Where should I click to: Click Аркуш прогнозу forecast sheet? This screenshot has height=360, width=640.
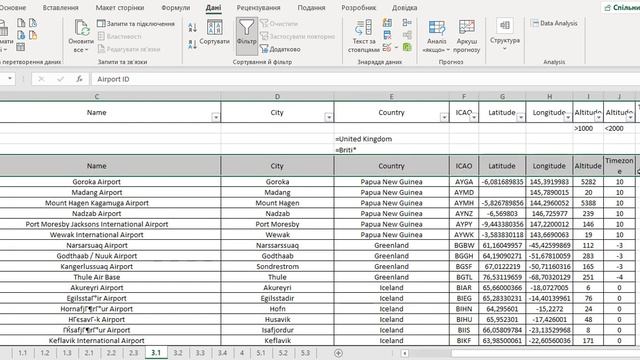point(467,36)
